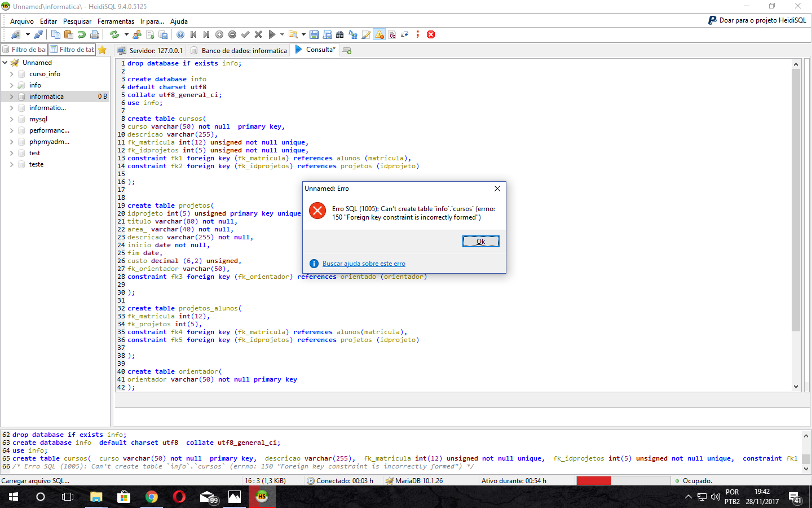This screenshot has width=812, height=508.
Task: Click the table filter input field
Action: (x=72, y=50)
